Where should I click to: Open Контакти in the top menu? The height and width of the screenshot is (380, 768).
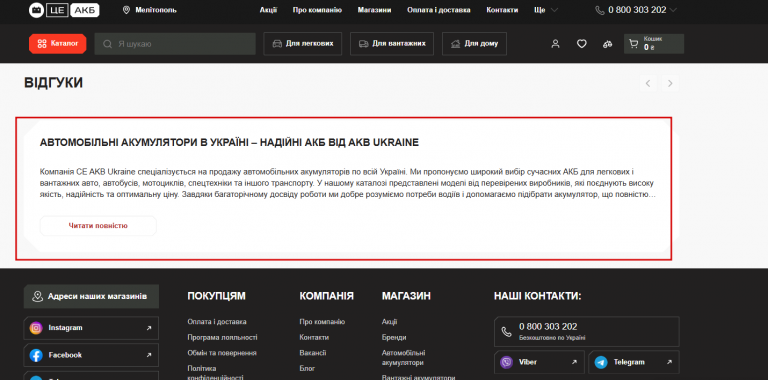click(x=502, y=10)
